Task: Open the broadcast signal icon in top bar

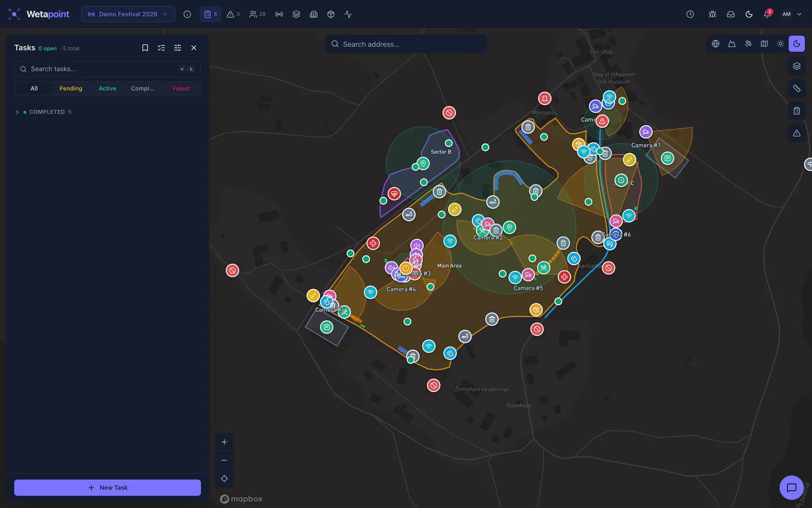Action: tap(279, 14)
